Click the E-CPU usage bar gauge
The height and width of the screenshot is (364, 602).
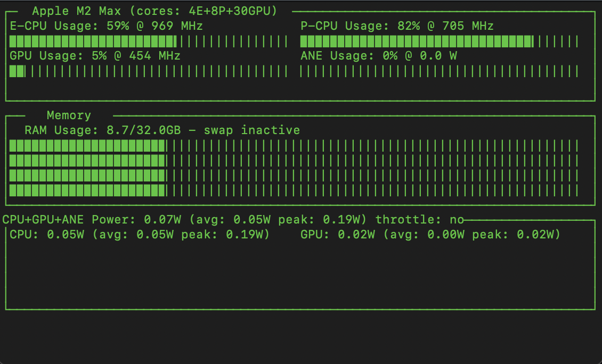149,42
